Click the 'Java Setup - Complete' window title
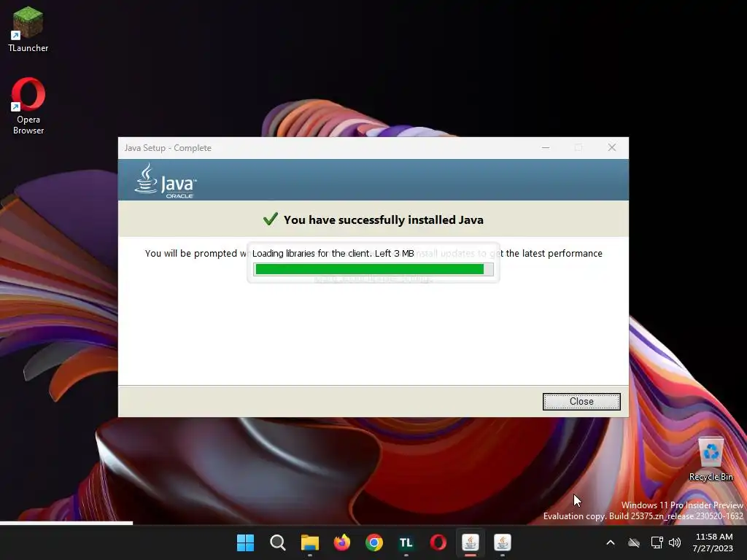Image resolution: width=747 pixels, height=560 pixels. pyautogui.click(x=169, y=147)
